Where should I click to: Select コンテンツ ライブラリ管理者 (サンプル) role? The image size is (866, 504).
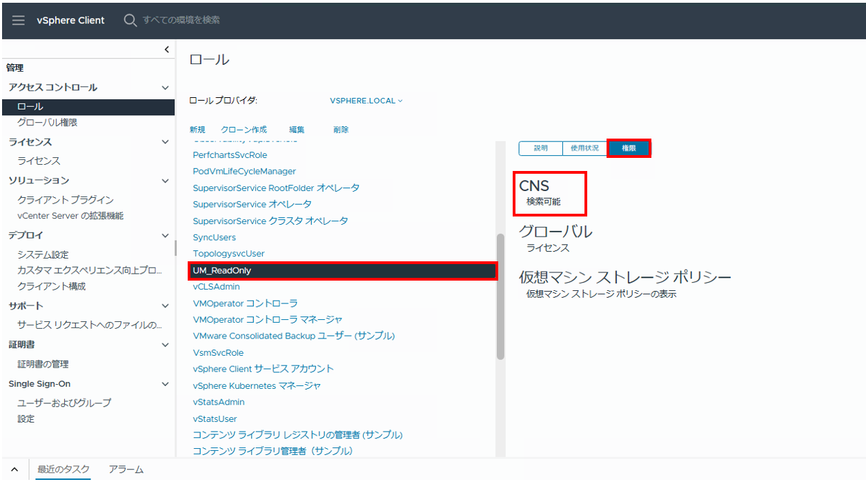coord(273,451)
